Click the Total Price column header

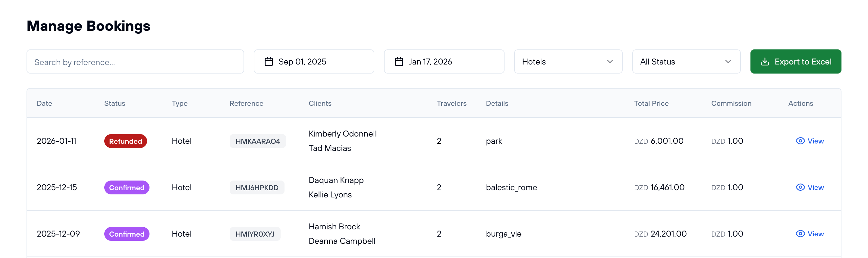tap(651, 103)
